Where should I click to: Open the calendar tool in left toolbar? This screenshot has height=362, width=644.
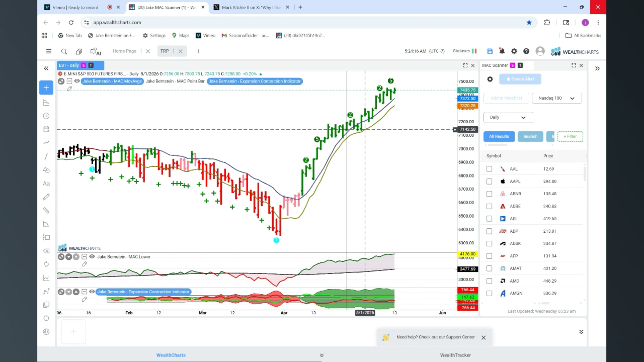[46, 129]
